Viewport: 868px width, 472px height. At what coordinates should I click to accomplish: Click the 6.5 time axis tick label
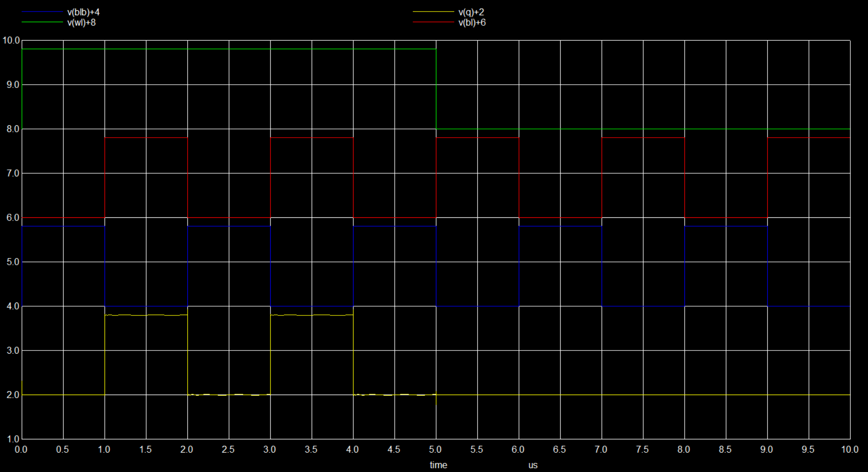coord(560,449)
